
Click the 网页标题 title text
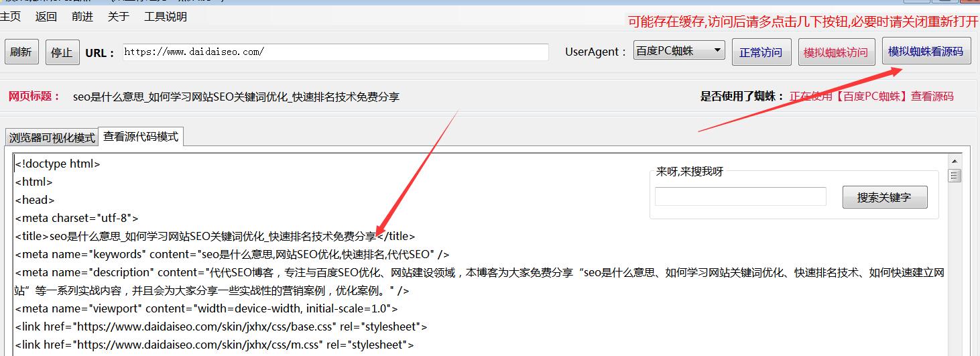[236, 97]
